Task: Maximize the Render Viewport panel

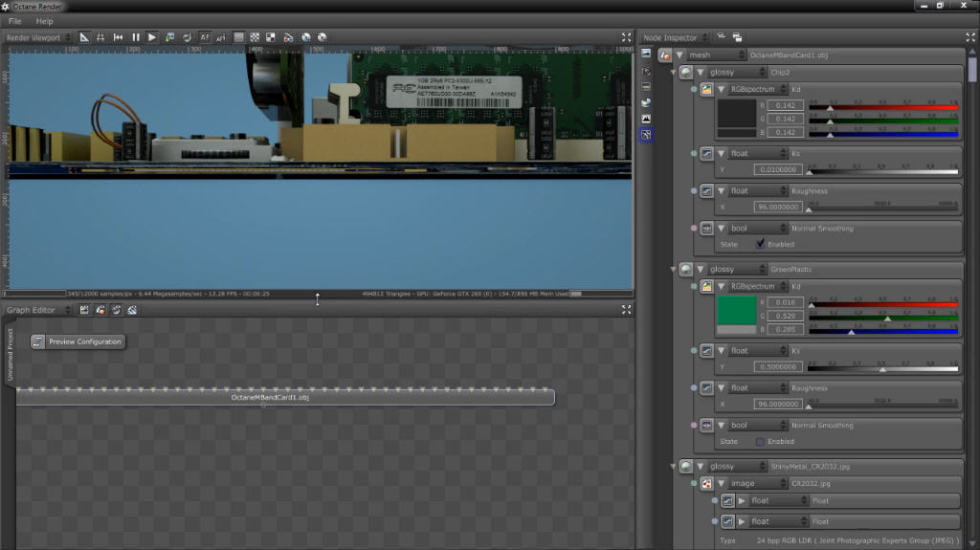Action: pyautogui.click(x=626, y=37)
